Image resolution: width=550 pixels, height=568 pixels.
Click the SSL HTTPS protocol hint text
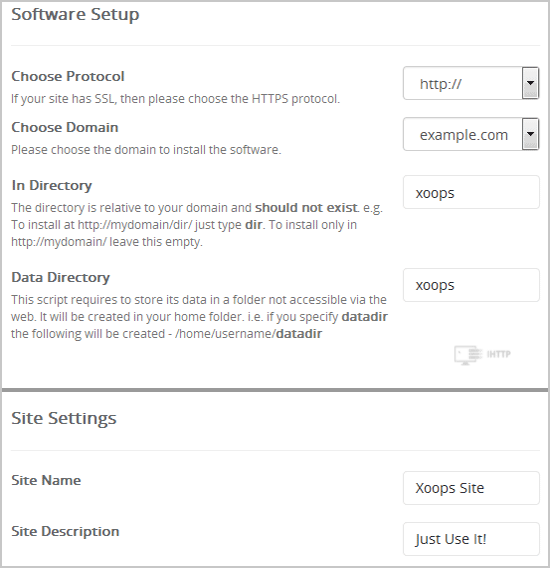coord(175,99)
